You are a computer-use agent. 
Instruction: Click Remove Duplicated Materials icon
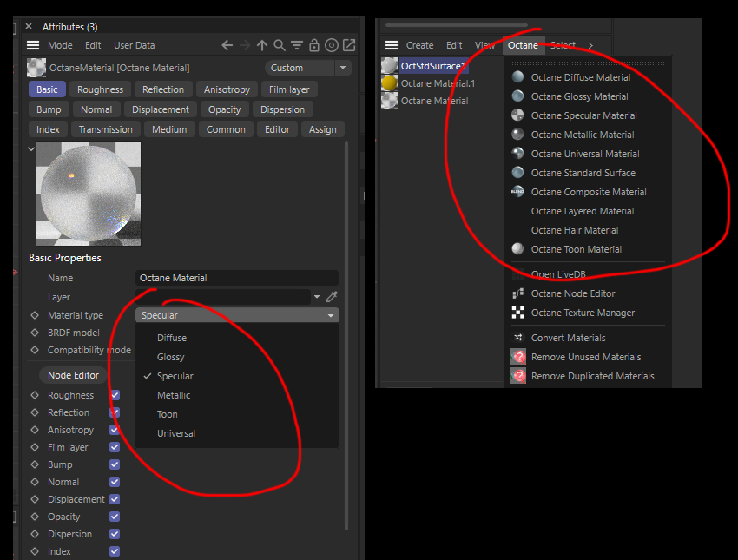coord(517,376)
